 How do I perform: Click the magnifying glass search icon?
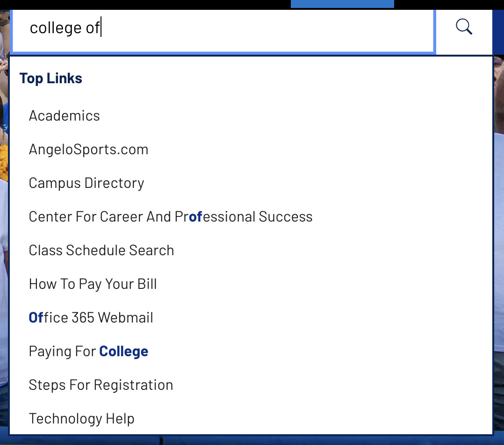coord(464,28)
